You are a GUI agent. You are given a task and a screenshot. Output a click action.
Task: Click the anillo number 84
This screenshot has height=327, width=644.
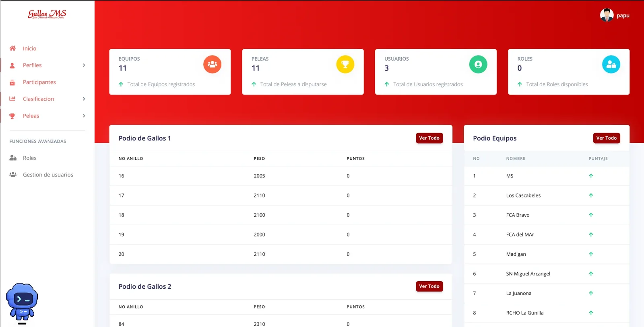tap(122, 324)
